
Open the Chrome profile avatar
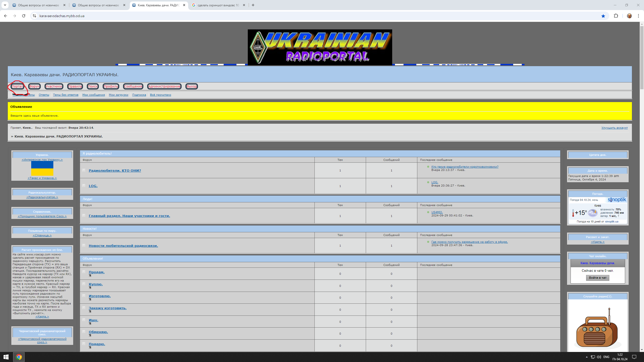629,16
